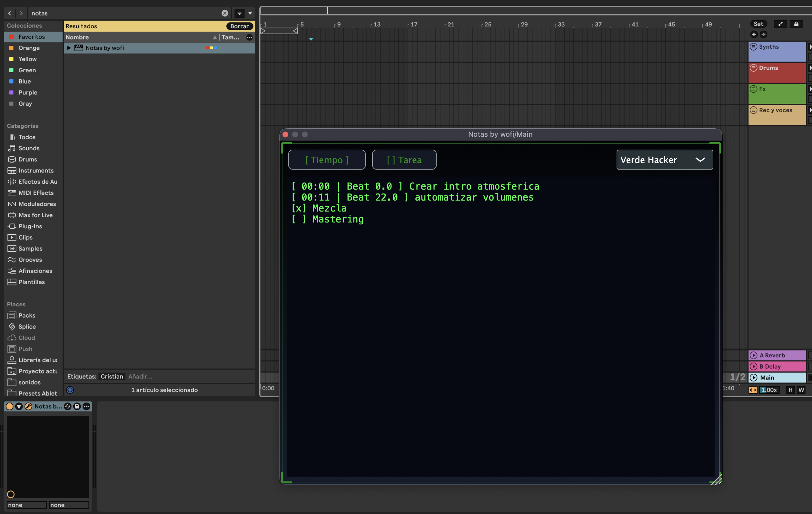The height and width of the screenshot is (514, 812).
Task: Collapse the Notas device fold triangle
Action: click(19, 406)
